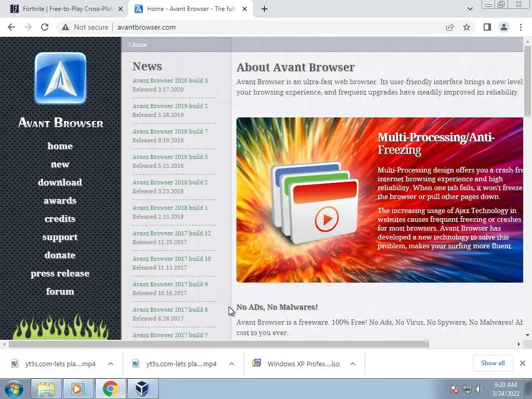Open the Chrome three-dot menu
The height and width of the screenshot is (399, 532).
point(521,27)
